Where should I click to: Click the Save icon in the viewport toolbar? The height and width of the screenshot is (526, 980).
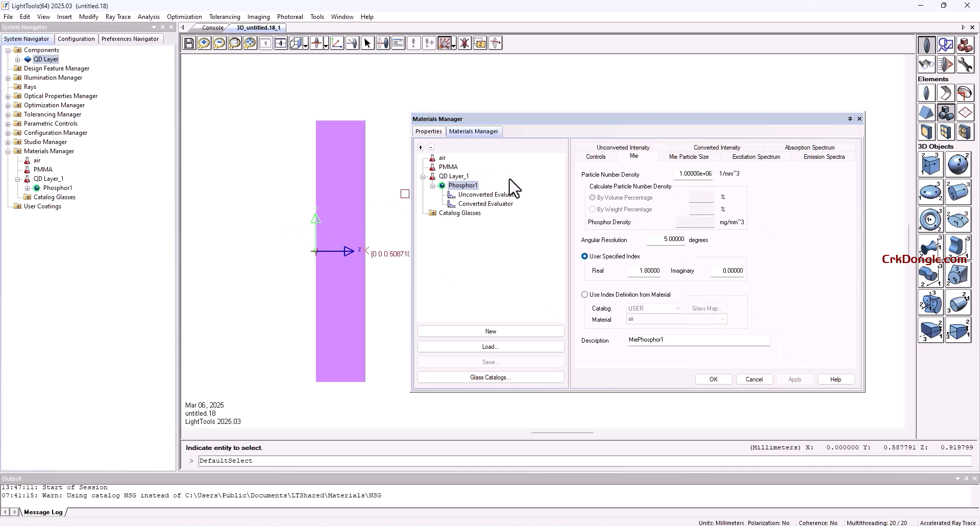(x=189, y=43)
